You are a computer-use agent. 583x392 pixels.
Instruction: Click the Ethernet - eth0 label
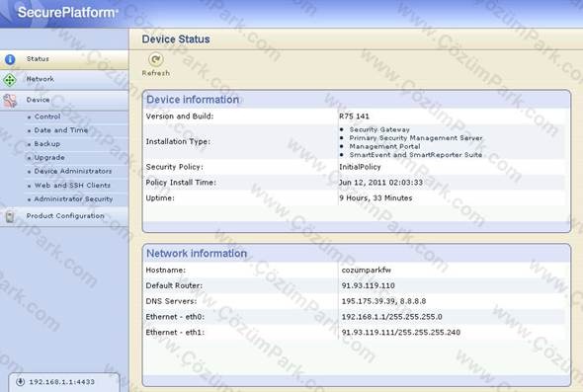coord(175,317)
